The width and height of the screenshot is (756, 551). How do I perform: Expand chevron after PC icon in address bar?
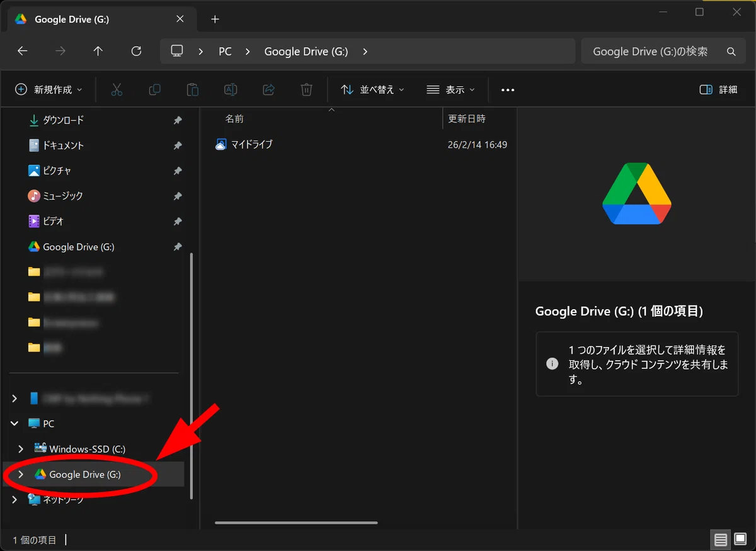[x=201, y=52]
